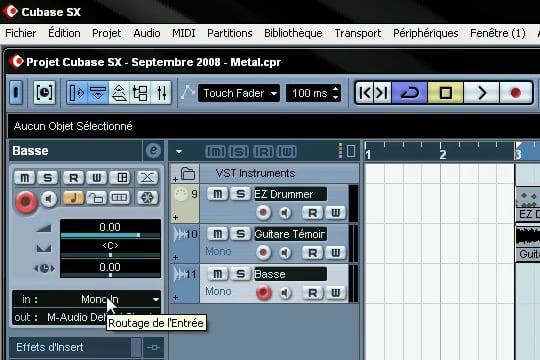Toggle the project activate button
Screen dimensions: 540x360
[16, 93]
